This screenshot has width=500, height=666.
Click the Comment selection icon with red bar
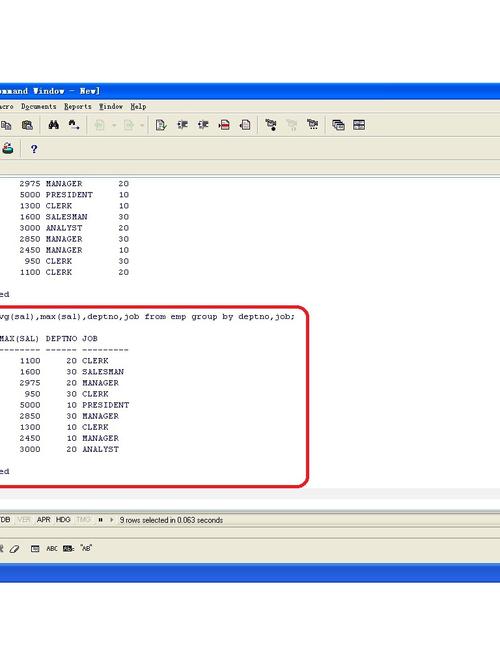[224, 125]
